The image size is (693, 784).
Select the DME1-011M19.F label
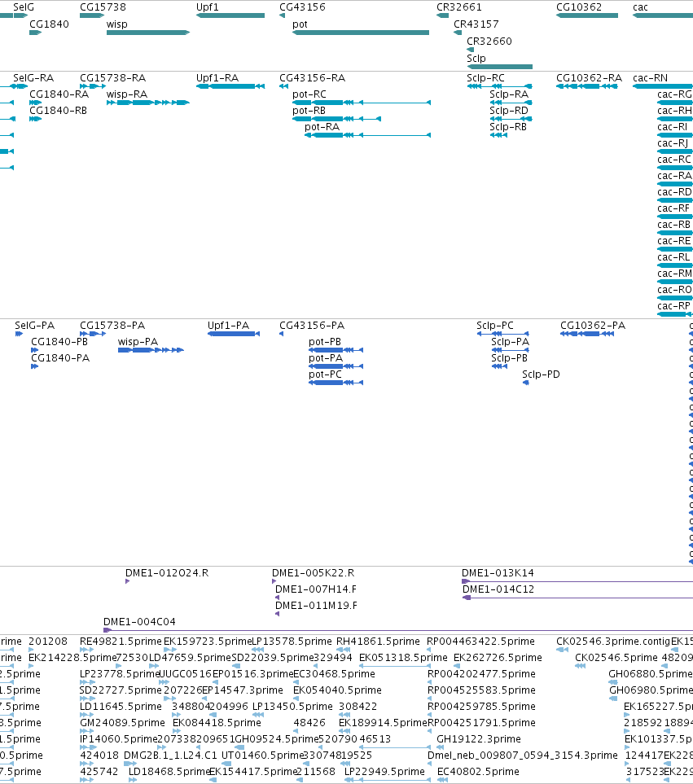tap(317, 606)
